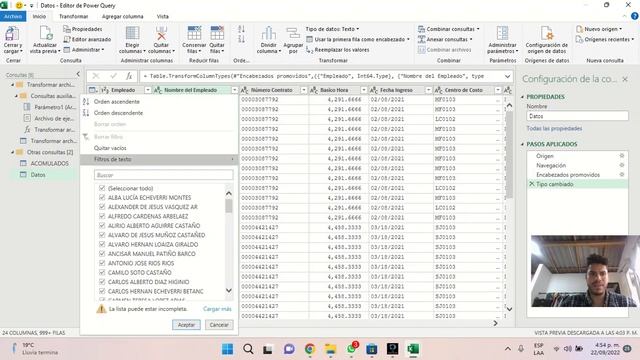Click the Quitar columnas icon
The width and height of the screenshot is (640, 360).
pyautogui.click(x=161, y=33)
